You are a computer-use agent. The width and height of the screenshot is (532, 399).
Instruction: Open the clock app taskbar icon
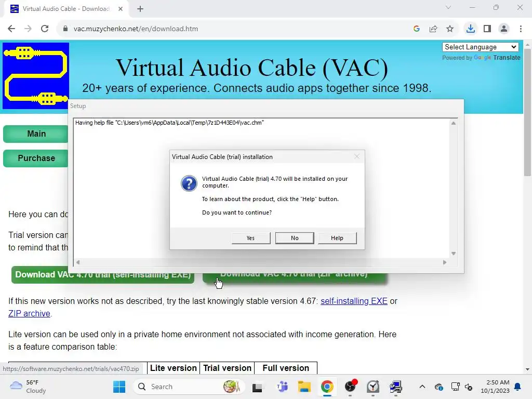point(373,387)
